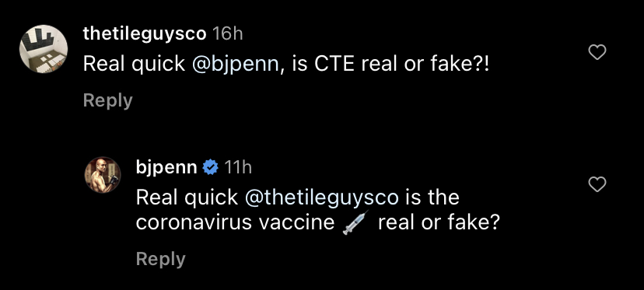644x290 pixels.
Task: Reply to bjpenn's comment
Action: [160, 259]
